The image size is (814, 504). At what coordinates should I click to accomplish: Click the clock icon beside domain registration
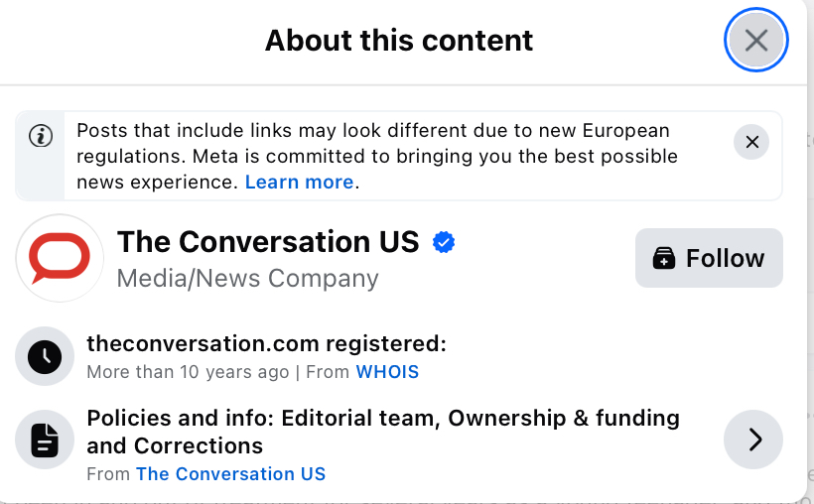point(45,356)
